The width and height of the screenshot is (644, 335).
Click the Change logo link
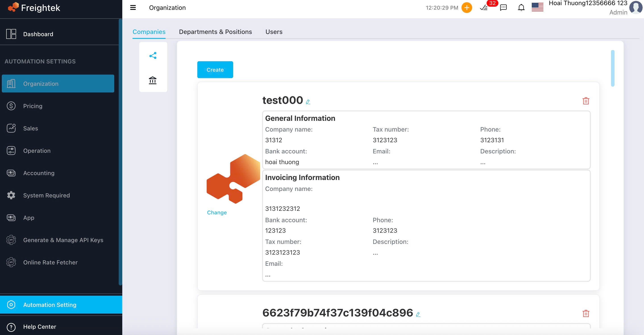217,212
